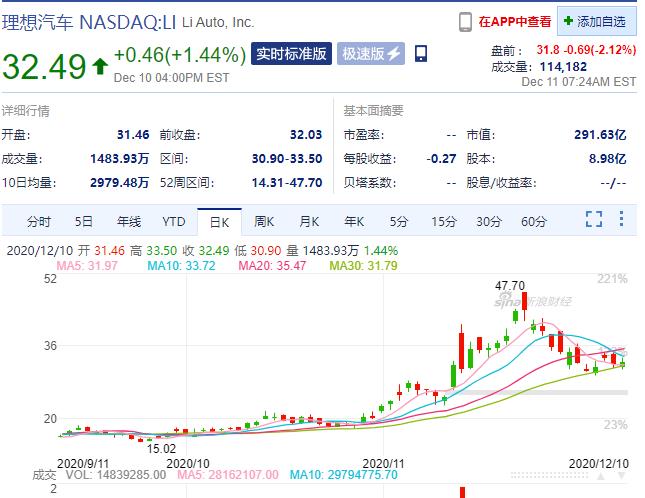Click the change value +0.46(+1.44%)
This screenshot has height=498, width=645.
pos(180,55)
